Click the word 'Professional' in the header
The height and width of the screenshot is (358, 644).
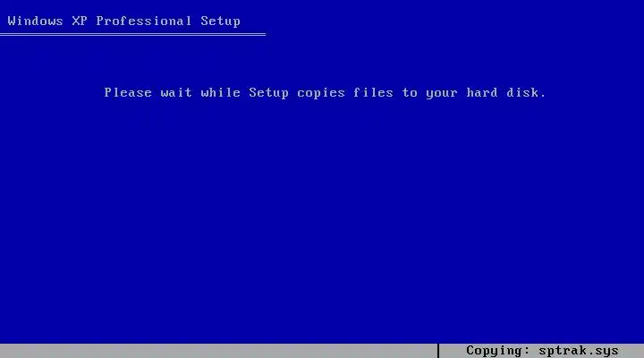click(144, 21)
